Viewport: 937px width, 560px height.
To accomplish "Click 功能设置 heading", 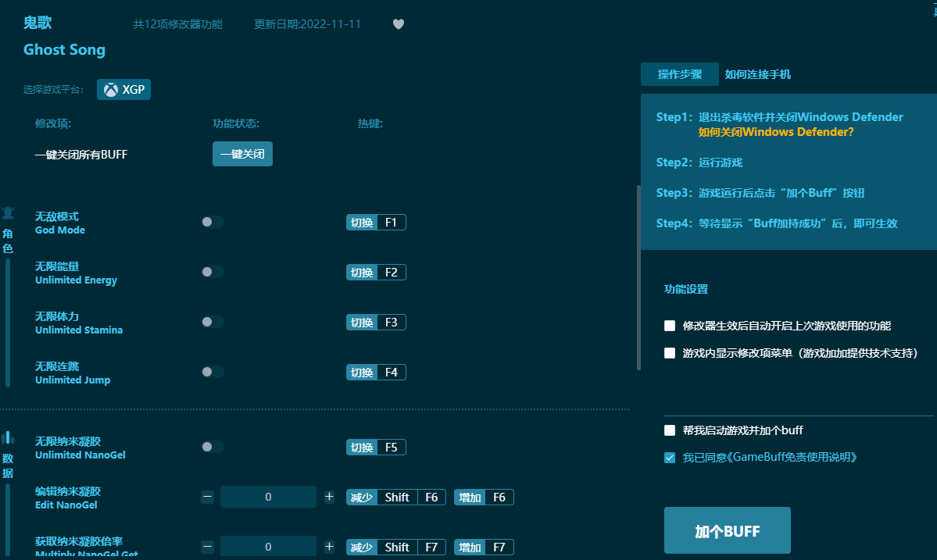I will [x=686, y=289].
